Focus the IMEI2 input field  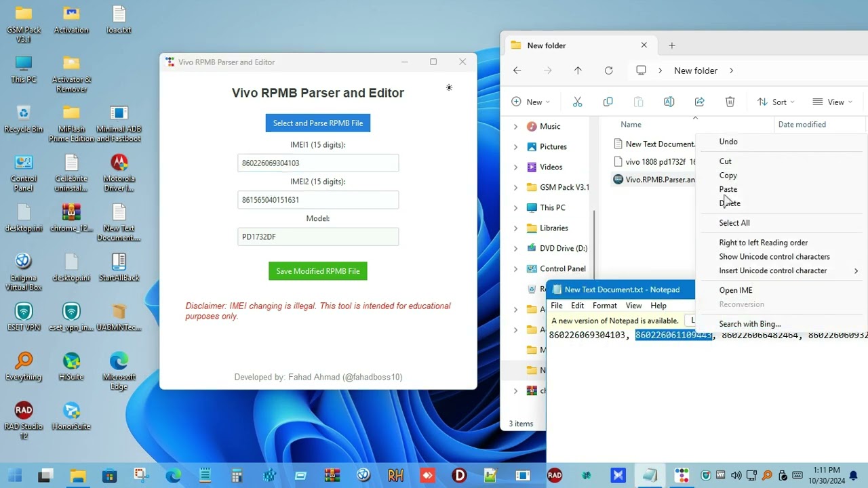(318, 200)
